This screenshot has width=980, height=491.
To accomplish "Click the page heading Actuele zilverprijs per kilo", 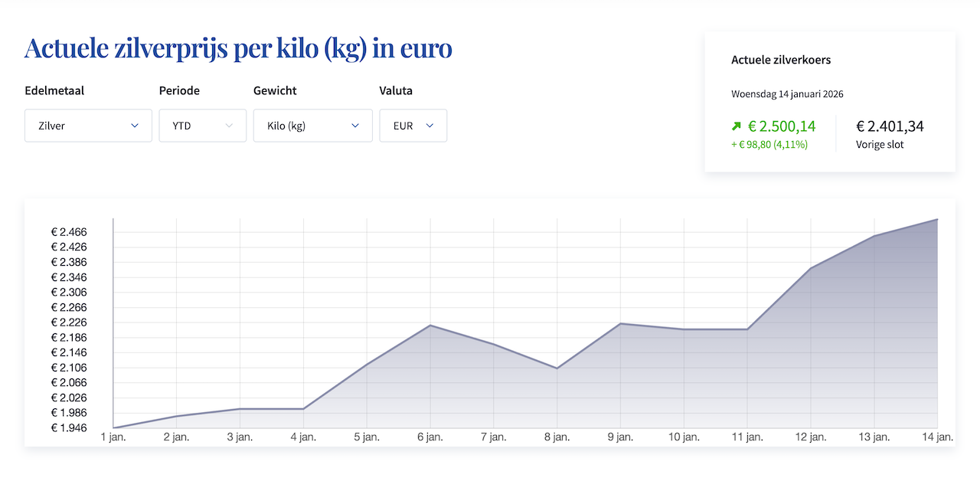I will (x=238, y=48).
